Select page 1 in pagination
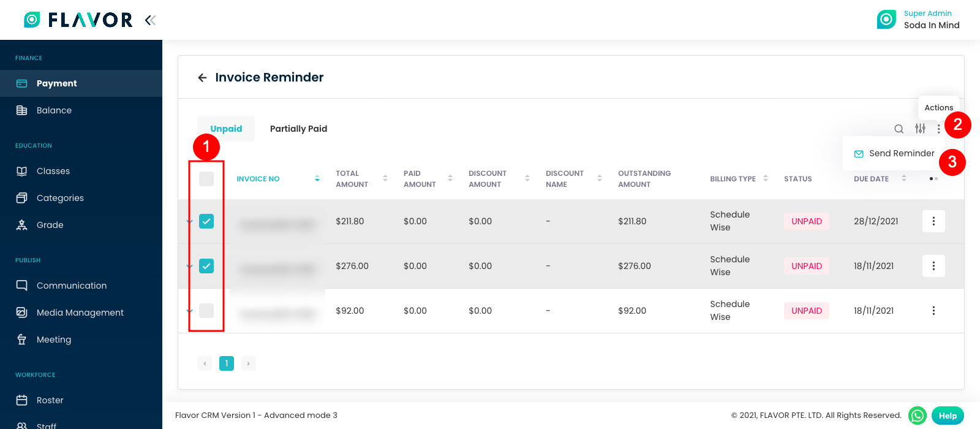The height and width of the screenshot is (429, 980). point(227,363)
